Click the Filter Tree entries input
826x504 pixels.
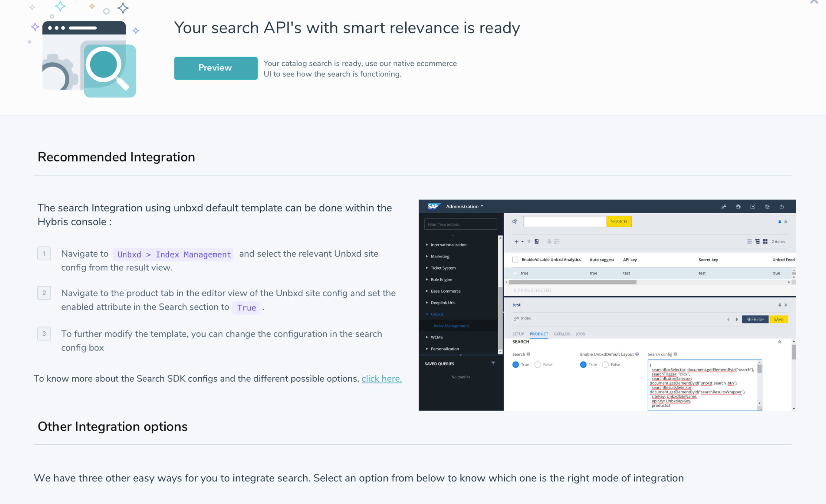[460, 224]
